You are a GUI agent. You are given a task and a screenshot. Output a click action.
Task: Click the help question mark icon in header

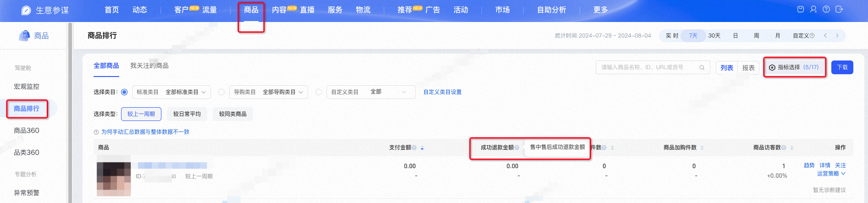click(826, 9)
